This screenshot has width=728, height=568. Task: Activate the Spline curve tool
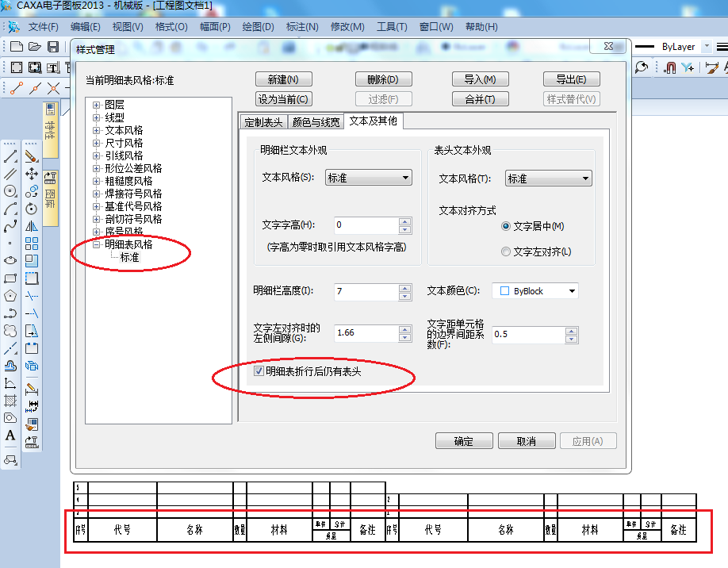point(10,225)
